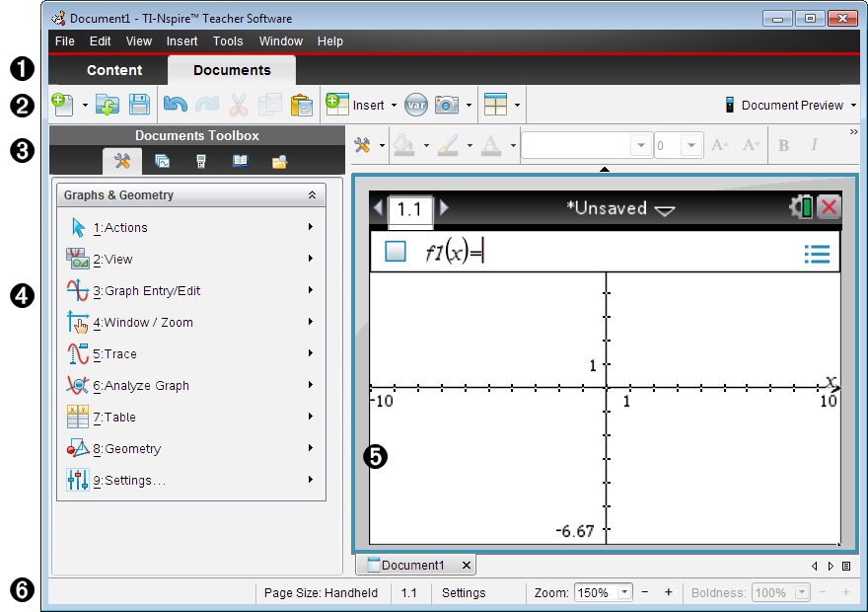This screenshot has height=612, width=868.
Task: Click the Insert button in toolbar
Action: [x=361, y=105]
